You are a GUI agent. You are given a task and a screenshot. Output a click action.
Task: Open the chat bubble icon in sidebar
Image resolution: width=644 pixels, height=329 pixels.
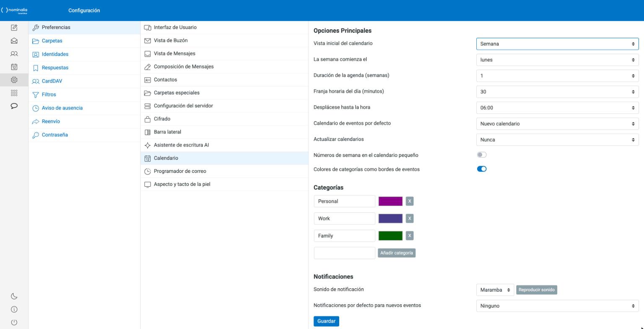[x=14, y=106]
